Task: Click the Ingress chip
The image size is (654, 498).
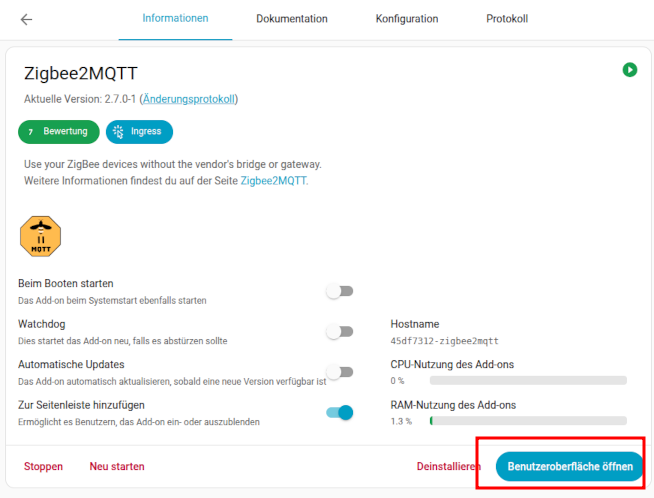Action: (140, 131)
